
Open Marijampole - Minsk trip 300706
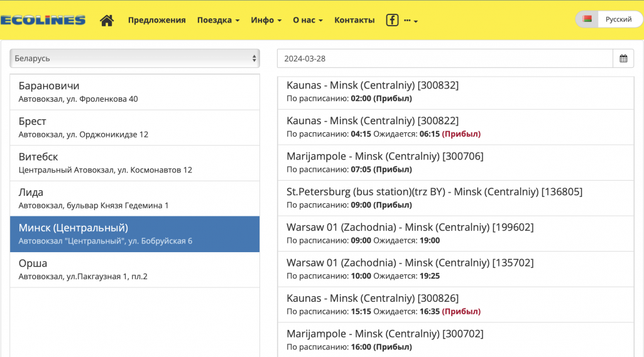456,163
